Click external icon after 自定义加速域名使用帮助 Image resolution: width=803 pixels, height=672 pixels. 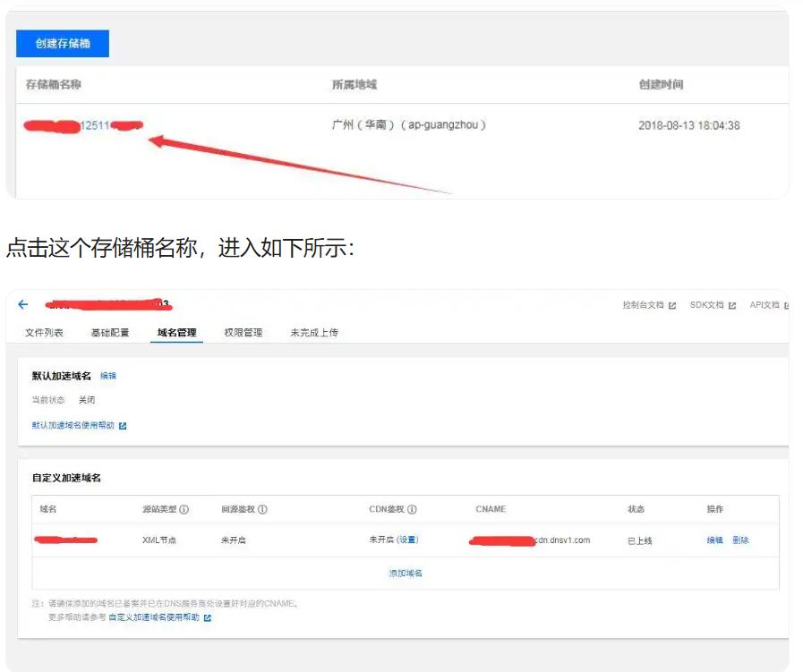207,617
